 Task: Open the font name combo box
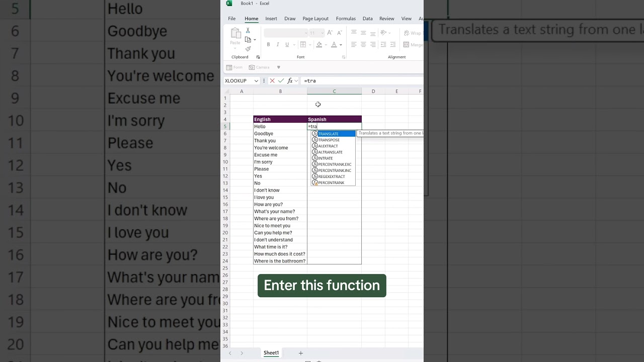coord(286,33)
